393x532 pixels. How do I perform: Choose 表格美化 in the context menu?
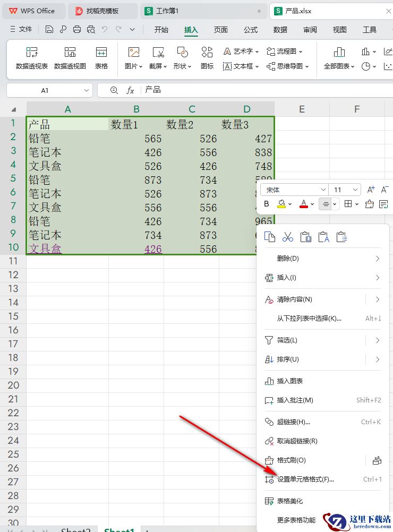click(x=323, y=501)
